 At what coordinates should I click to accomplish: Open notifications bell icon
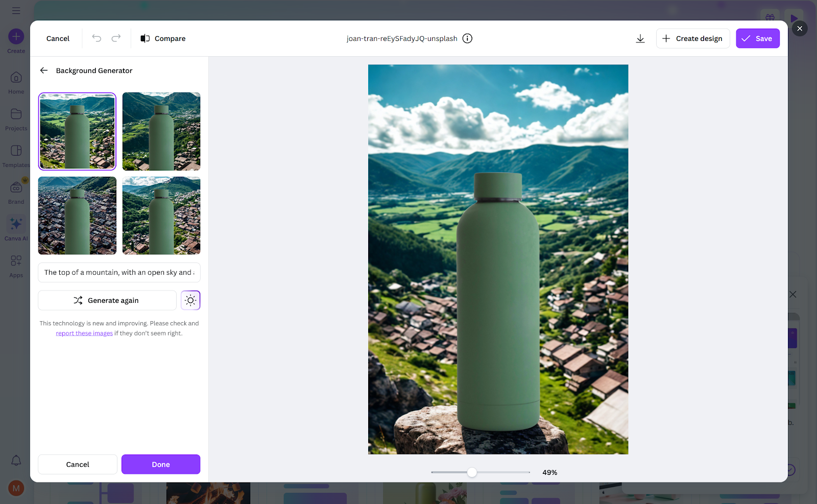16,460
